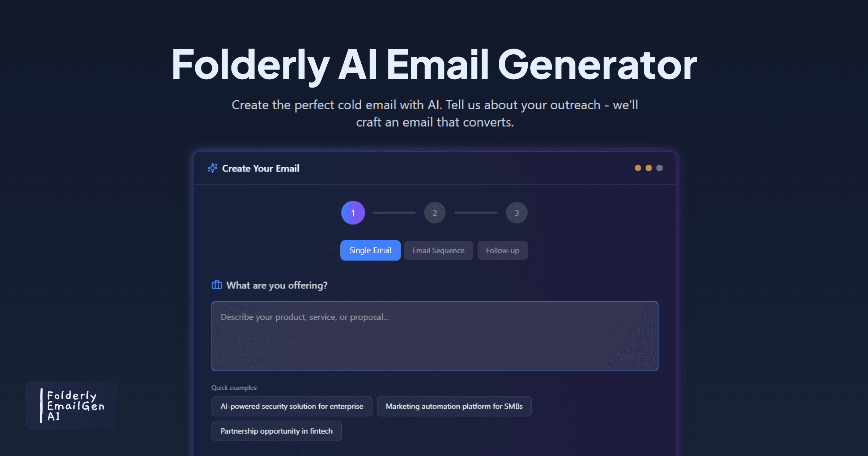Click the progress line between steps 1 and 2
Viewport: 868px width, 456px height.
pyautogui.click(x=393, y=213)
